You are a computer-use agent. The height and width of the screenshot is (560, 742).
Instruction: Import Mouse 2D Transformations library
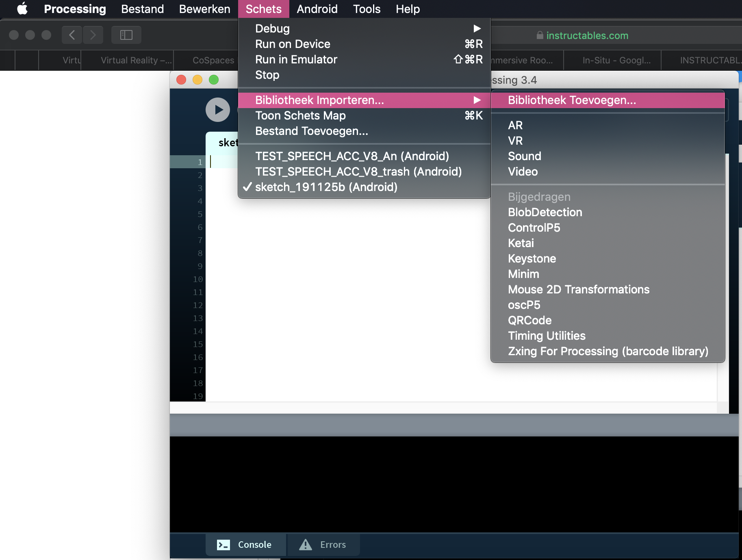click(x=608, y=289)
